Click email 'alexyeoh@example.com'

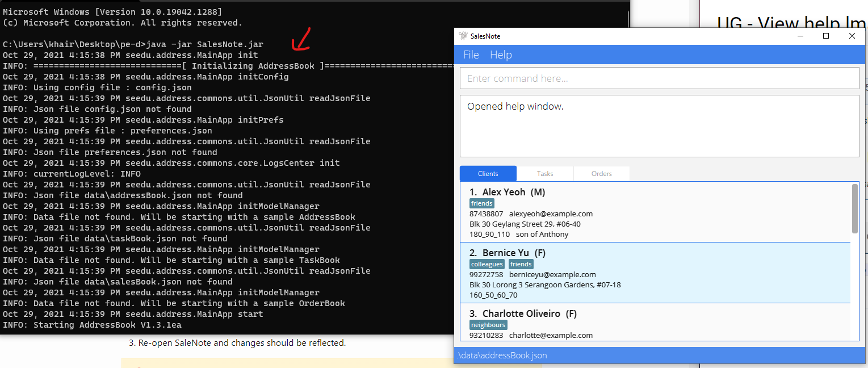(x=551, y=214)
